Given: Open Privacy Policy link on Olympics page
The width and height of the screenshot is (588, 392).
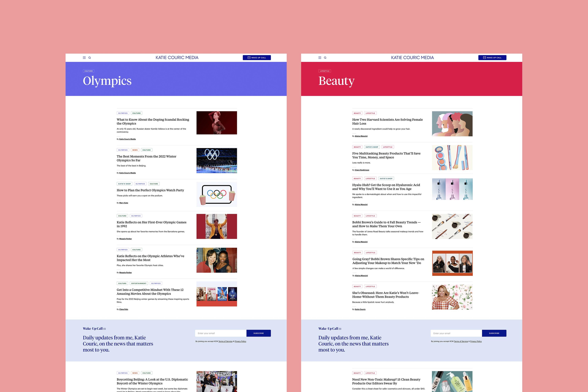Looking at the screenshot, I should 240,341.
